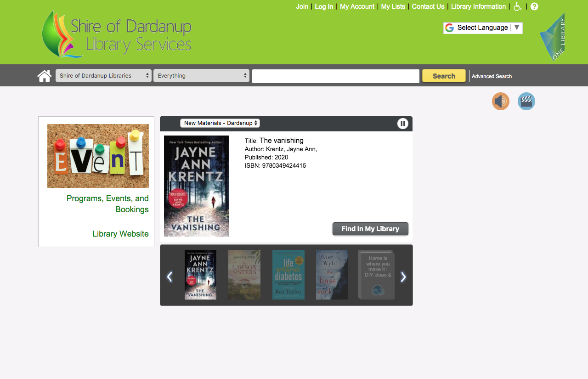Open the Everything search type dropdown
This screenshot has height=379, width=588.
click(x=201, y=76)
